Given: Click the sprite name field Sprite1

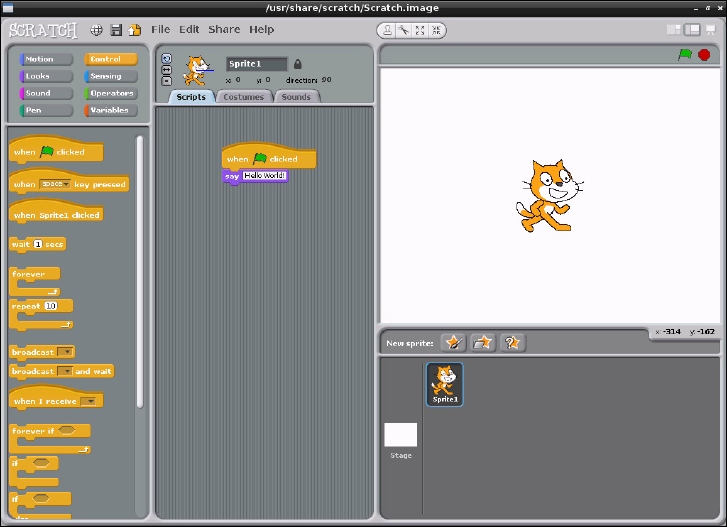Looking at the screenshot, I should point(256,64).
